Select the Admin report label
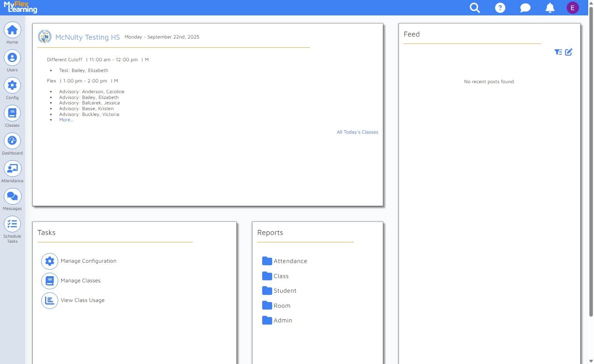 point(283,320)
